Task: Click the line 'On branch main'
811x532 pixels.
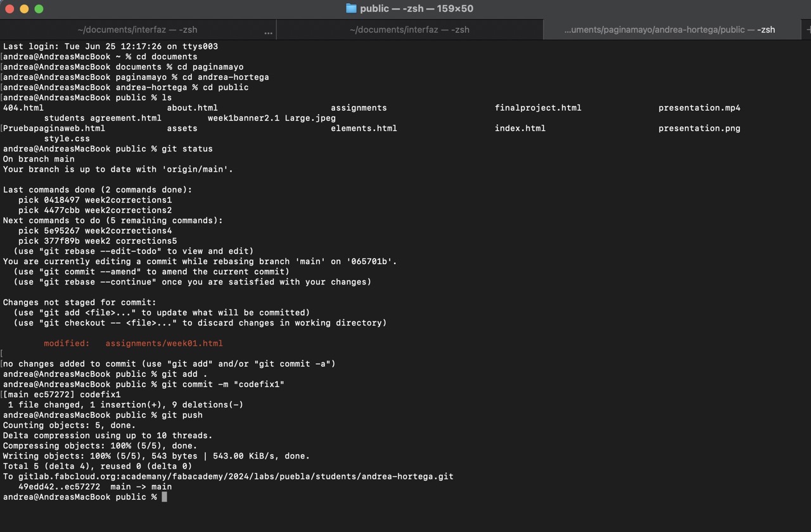Action: (x=39, y=159)
